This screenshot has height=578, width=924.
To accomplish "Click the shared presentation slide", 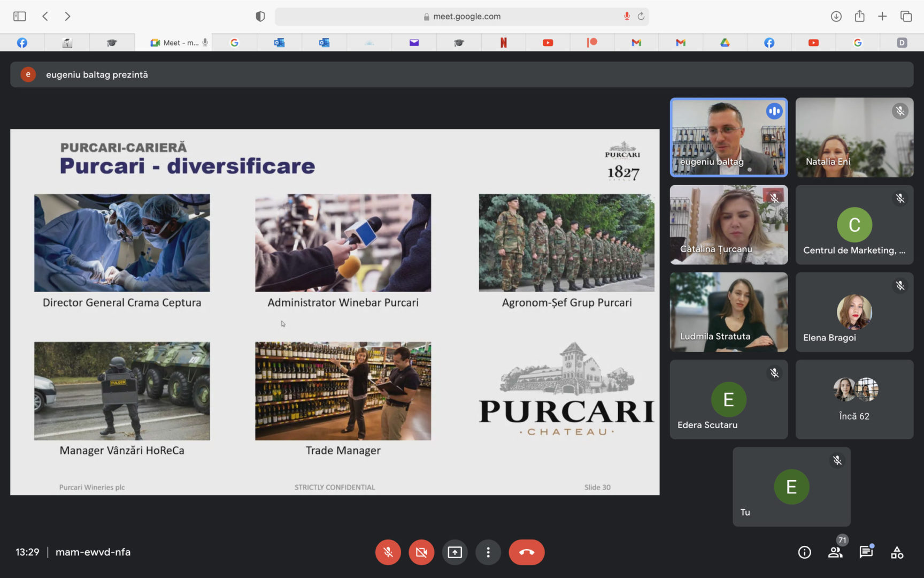I will [x=335, y=311].
